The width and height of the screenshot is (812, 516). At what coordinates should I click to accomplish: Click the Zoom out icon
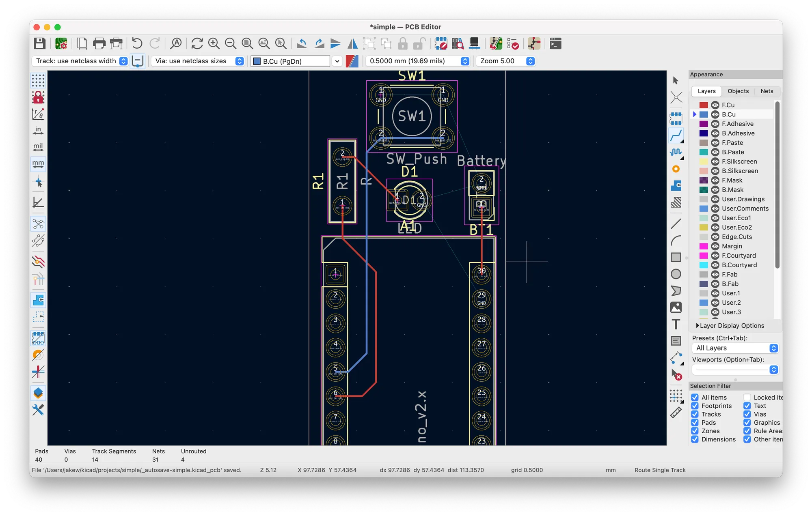[x=231, y=43]
